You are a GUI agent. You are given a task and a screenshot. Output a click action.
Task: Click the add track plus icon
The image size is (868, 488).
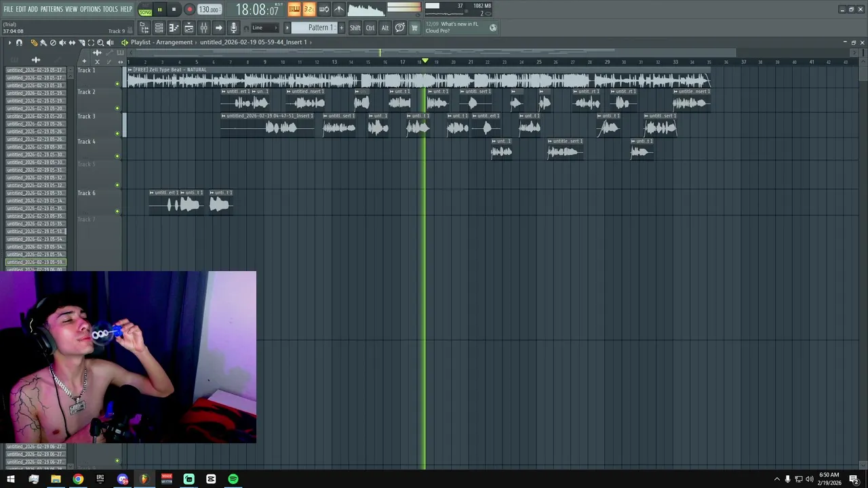[84, 61]
